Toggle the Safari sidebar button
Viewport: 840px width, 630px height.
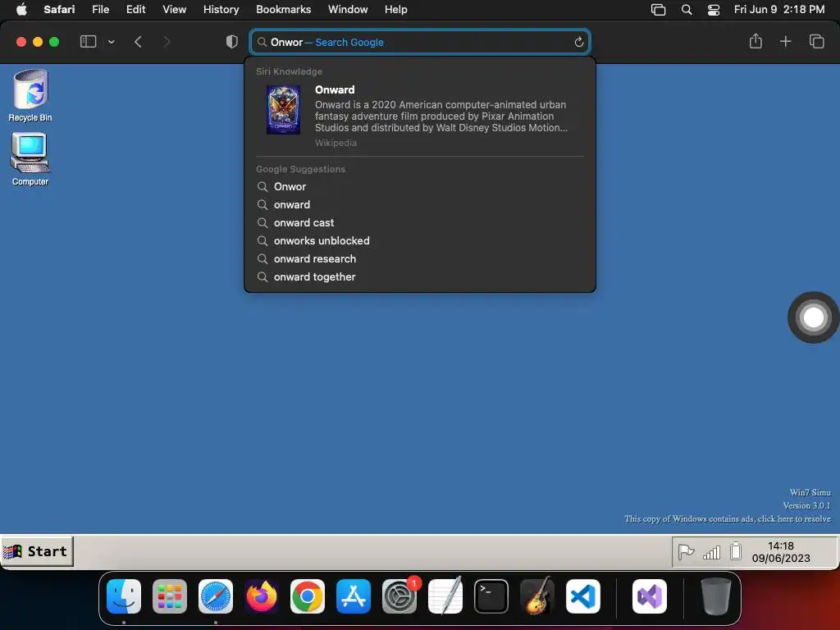tap(88, 42)
